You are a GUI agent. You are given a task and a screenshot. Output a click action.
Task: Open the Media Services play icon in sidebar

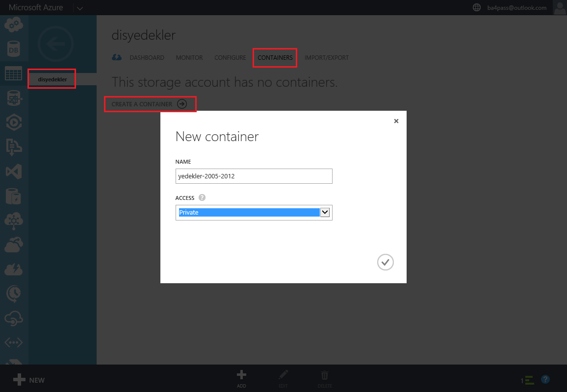tap(14, 122)
